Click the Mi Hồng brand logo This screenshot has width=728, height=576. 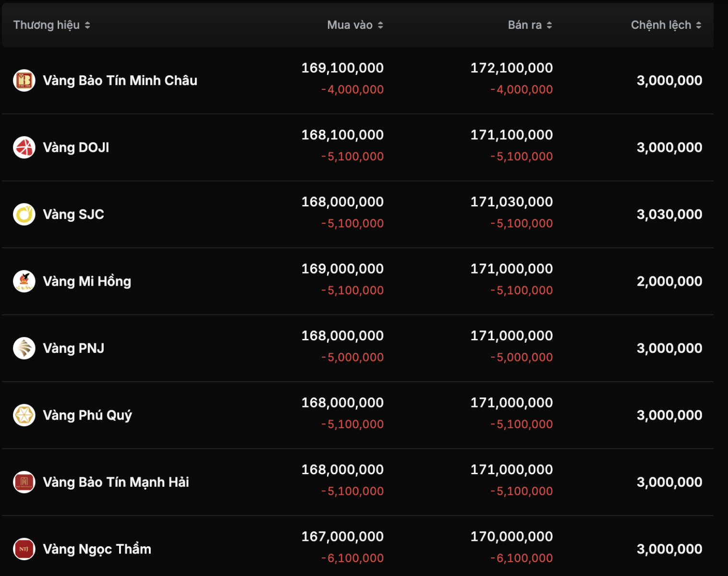click(x=24, y=281)
